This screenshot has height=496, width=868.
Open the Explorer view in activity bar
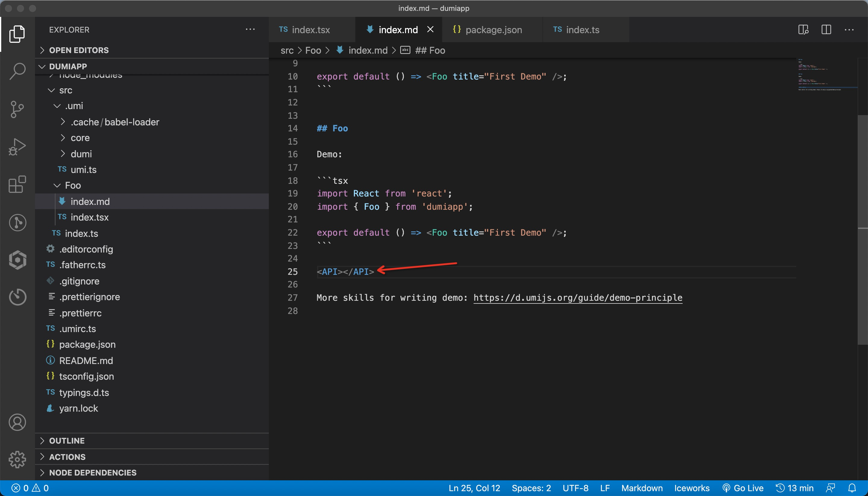pos(17,34)
